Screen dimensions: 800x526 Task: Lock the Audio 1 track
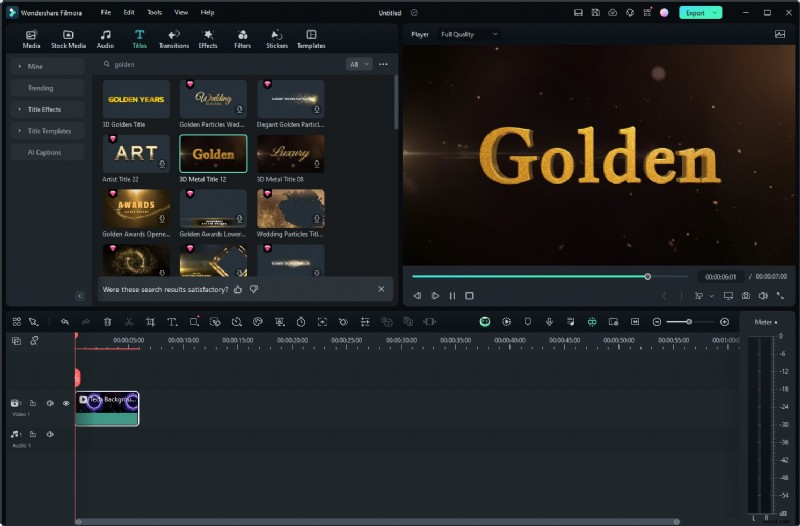click(33, 434)
